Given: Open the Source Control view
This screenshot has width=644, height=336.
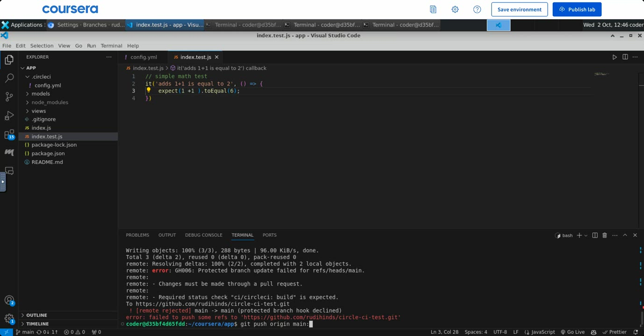Looking at the screenshot, I should pos(9,97).
